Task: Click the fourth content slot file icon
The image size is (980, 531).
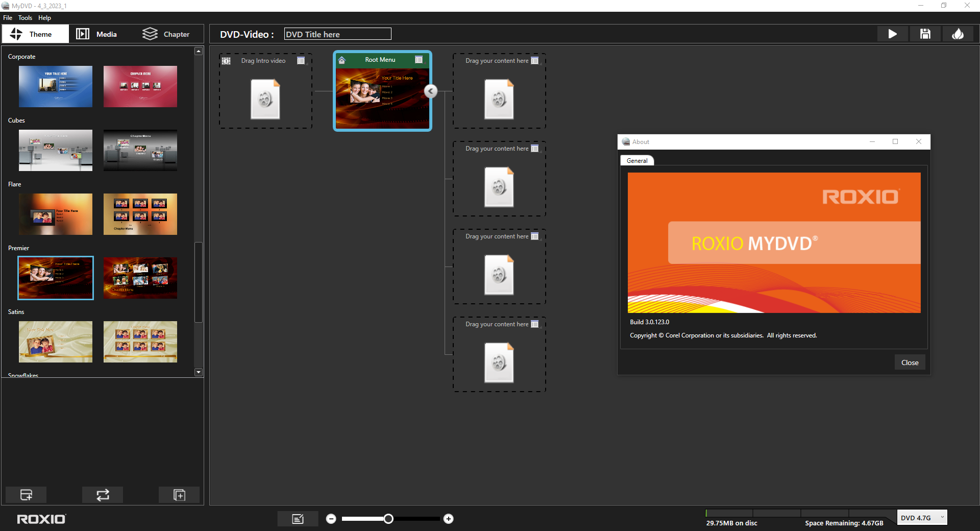Action: click(x=499, y=363)
